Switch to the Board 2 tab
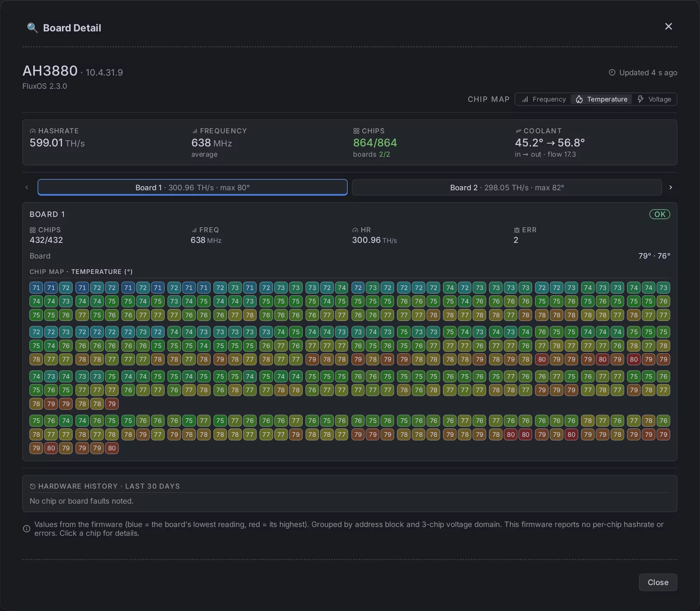 (507, 187)
